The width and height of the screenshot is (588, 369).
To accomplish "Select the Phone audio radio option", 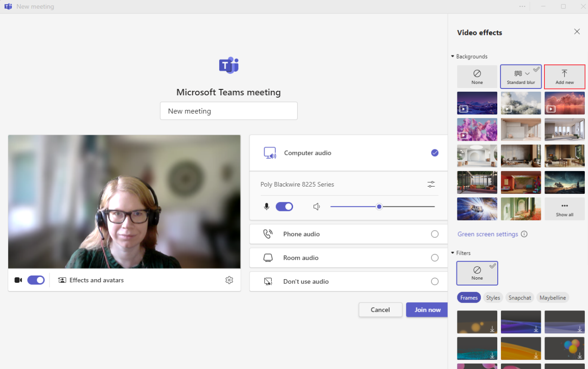I will click(435, 234).
